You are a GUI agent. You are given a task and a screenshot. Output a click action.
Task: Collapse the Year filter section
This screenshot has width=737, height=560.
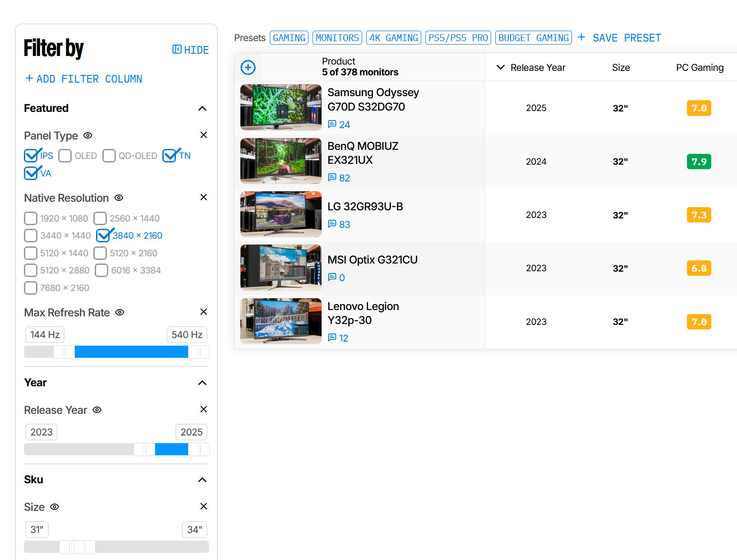[203, 383]
